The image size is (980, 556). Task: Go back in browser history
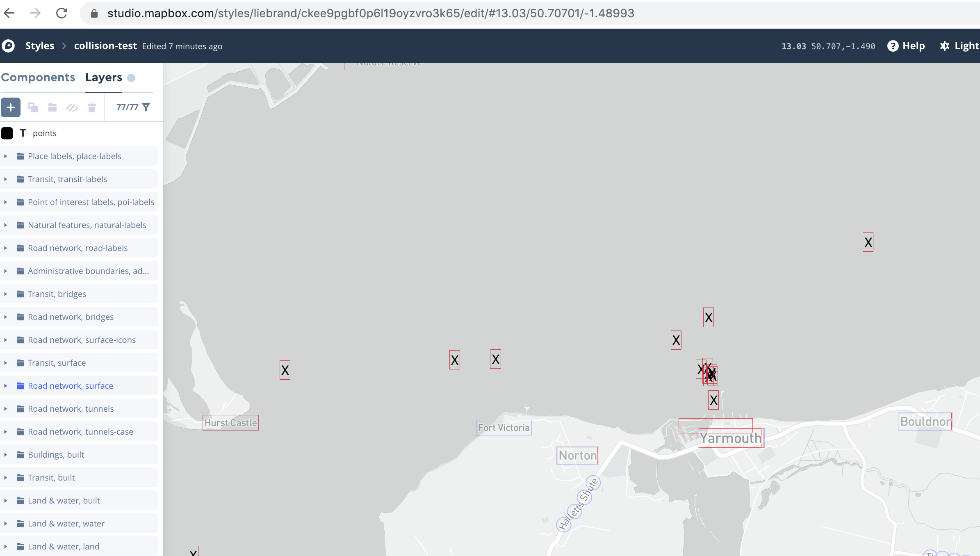[x=9, y=13]
